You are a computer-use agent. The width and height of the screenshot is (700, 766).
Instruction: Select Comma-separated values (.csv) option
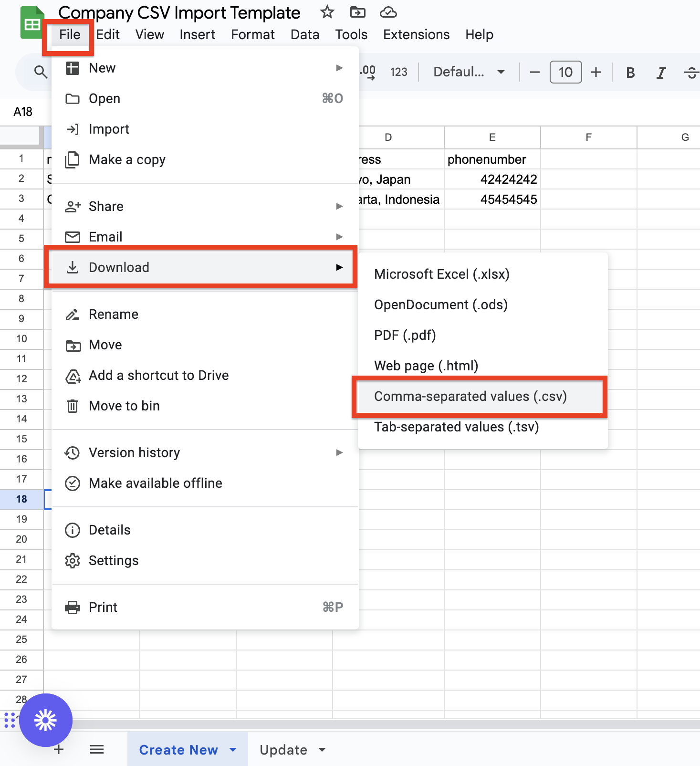(x=470, y=396)
